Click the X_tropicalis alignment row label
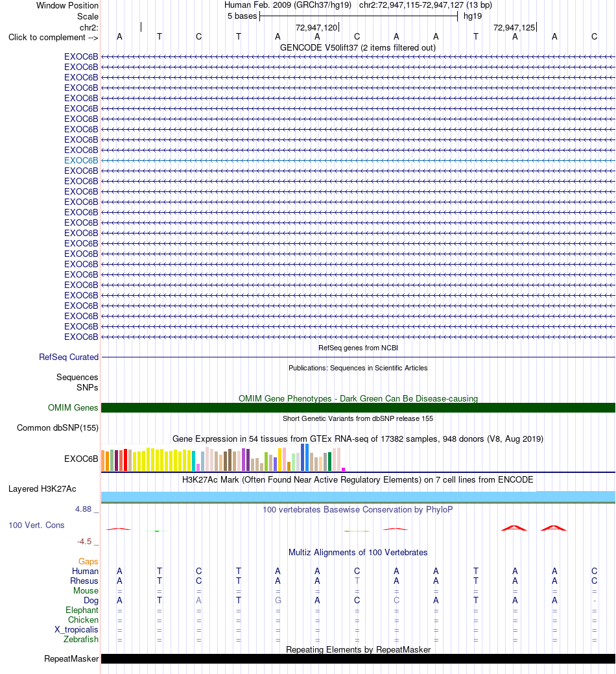The image size is (616, 674). coord(77,630)
